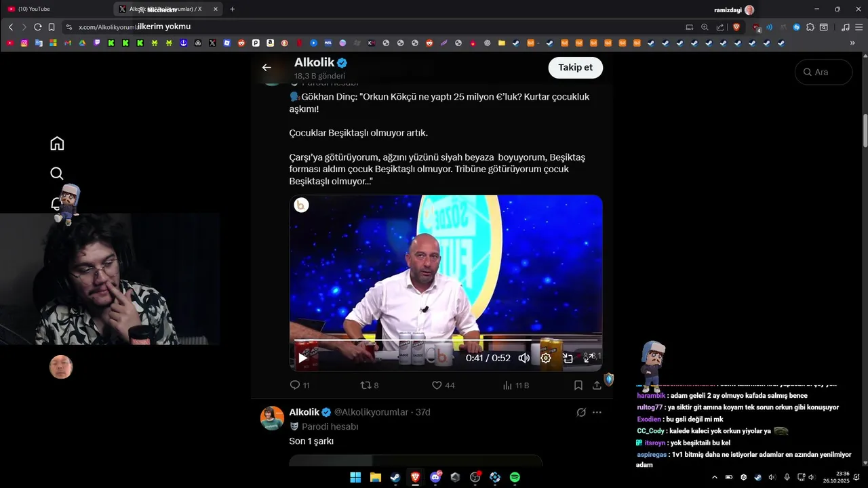Click the Ara search field
Viewport: 868px width, 488px height.
pyautogui.click(x=823, y=72)
